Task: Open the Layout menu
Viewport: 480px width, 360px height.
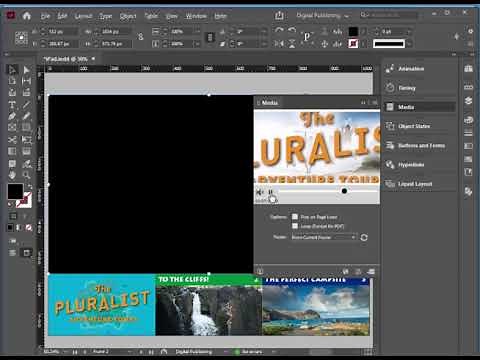Action: [x=83, y=16]
